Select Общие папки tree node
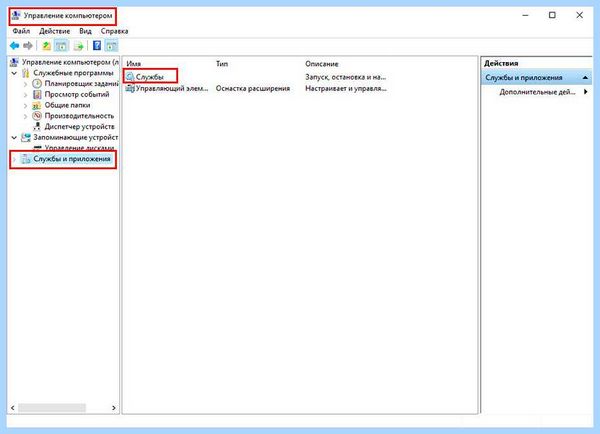The width and height of the screenshot is (600, 434). (x=67, y=105)
